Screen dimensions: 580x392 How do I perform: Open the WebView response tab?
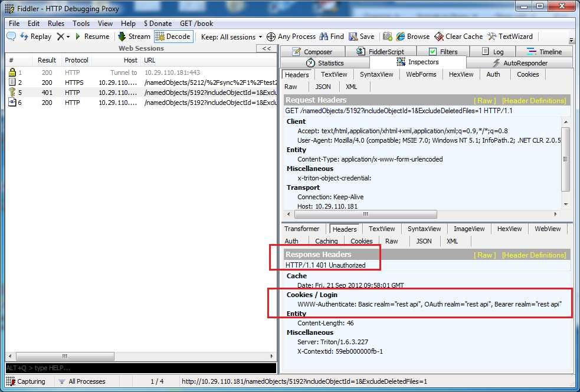click(x=548, y=229)
